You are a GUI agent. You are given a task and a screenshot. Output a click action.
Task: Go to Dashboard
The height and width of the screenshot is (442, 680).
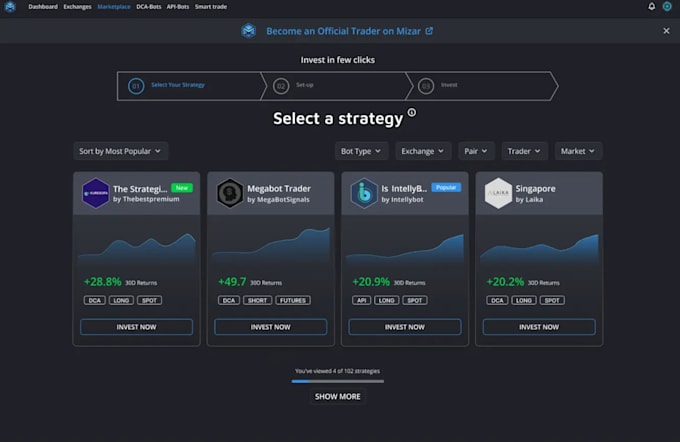tap(43, 7)
